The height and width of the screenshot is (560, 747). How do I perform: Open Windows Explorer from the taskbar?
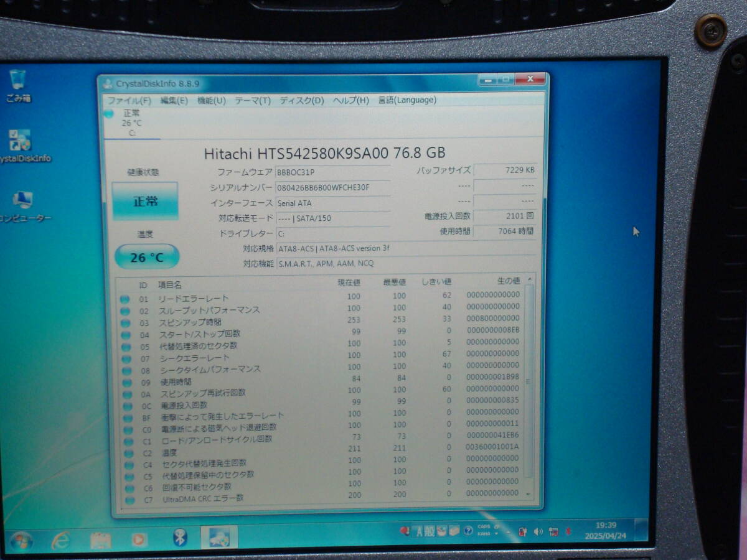click(100, 539)
